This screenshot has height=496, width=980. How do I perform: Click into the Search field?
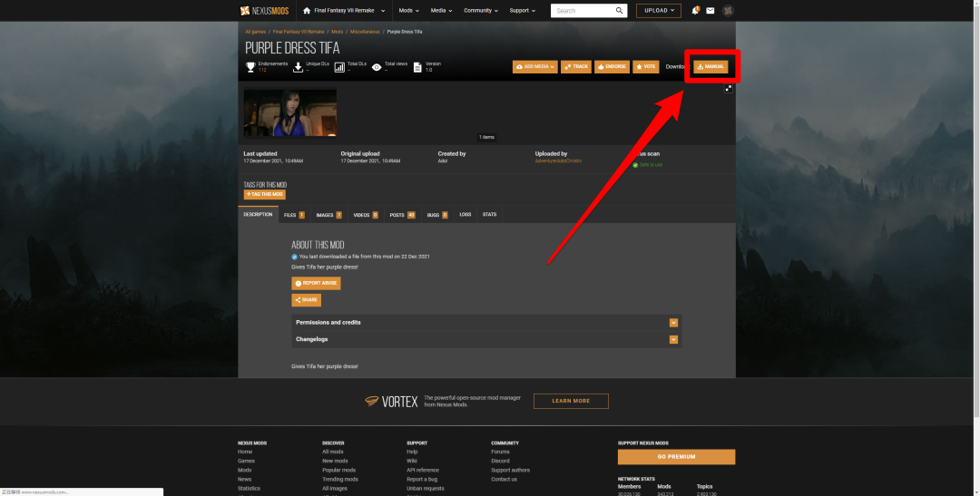pyautogui.click(x=581, y=11)
